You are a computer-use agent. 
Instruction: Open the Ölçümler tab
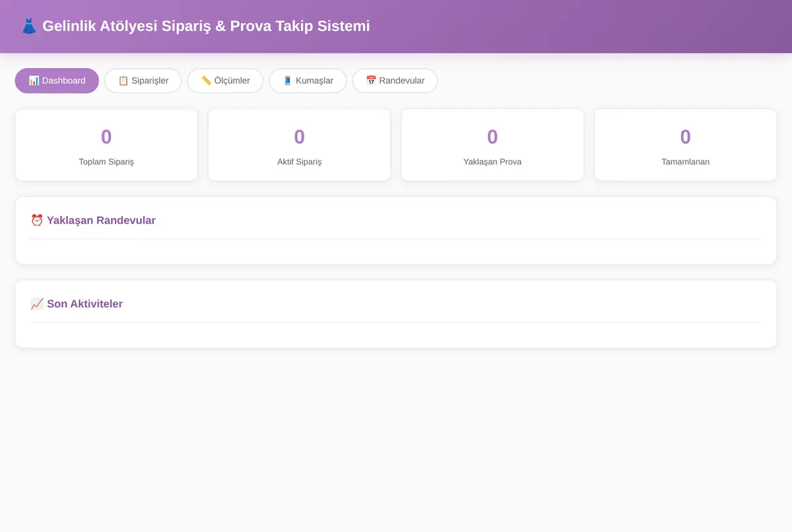click(225, 81)
